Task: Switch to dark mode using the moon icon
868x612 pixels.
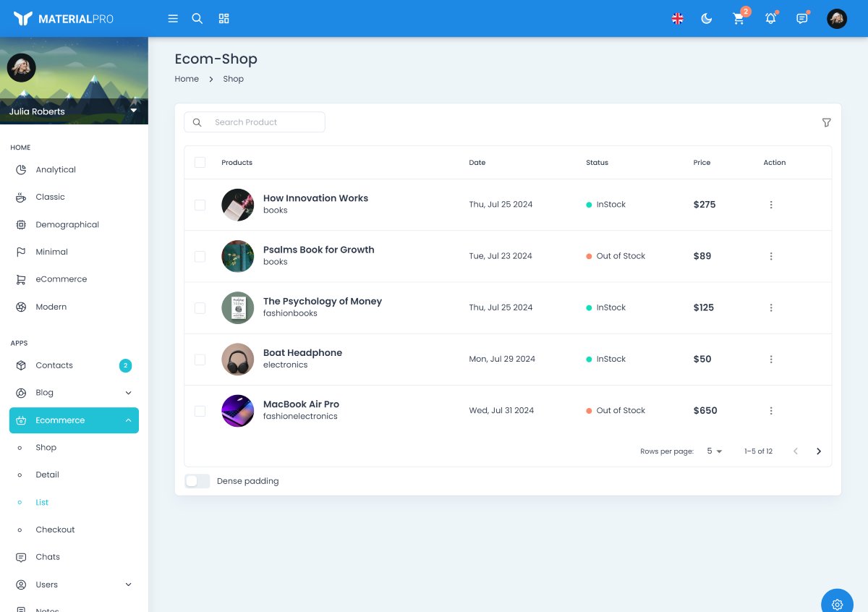Action: click(x=706, y=18)
